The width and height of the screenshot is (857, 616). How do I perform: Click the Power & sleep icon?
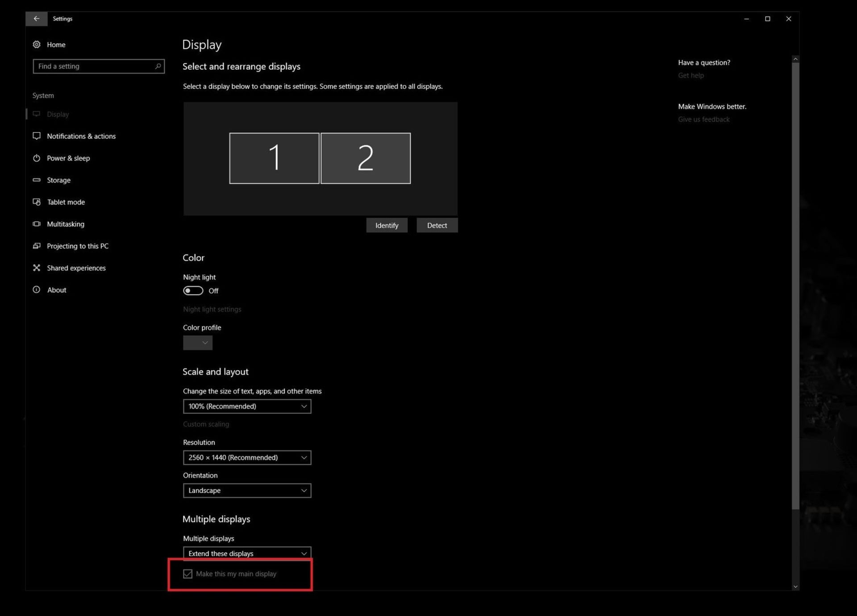click(x=37, y=158)
